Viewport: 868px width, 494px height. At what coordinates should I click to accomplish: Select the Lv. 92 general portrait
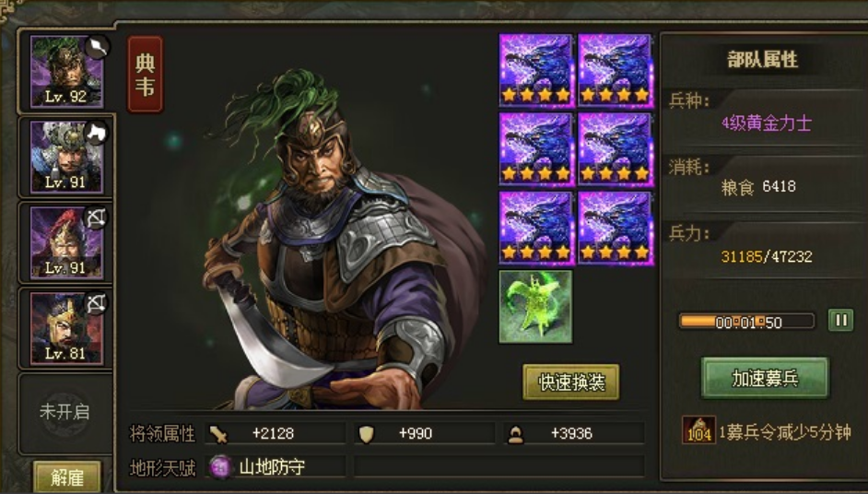(66, 72)
